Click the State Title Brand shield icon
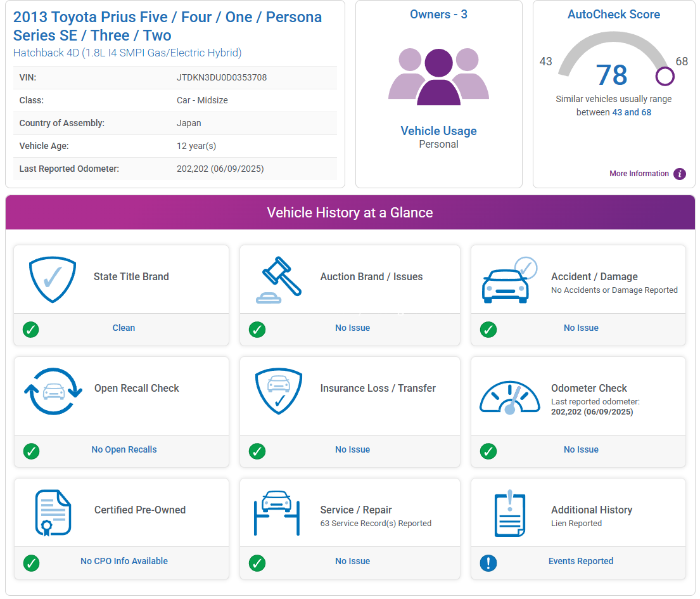The height and width of the screenshot is (599, 700). point(53,280)
